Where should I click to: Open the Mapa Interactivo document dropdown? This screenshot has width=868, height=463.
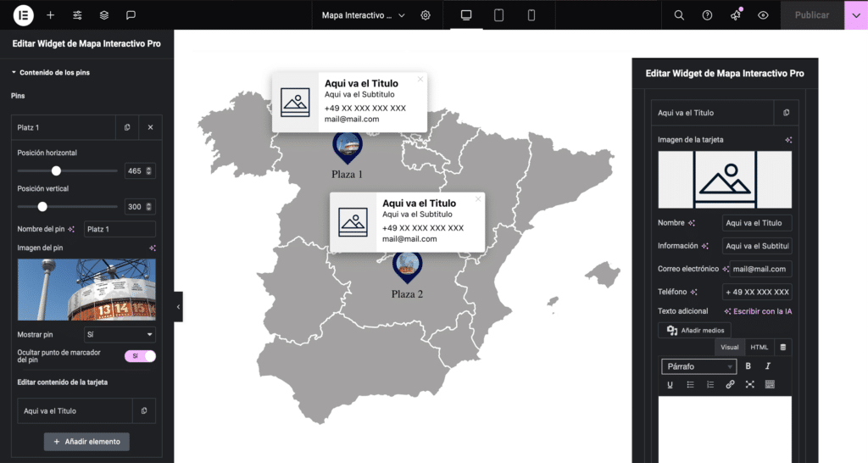(364, 15)
